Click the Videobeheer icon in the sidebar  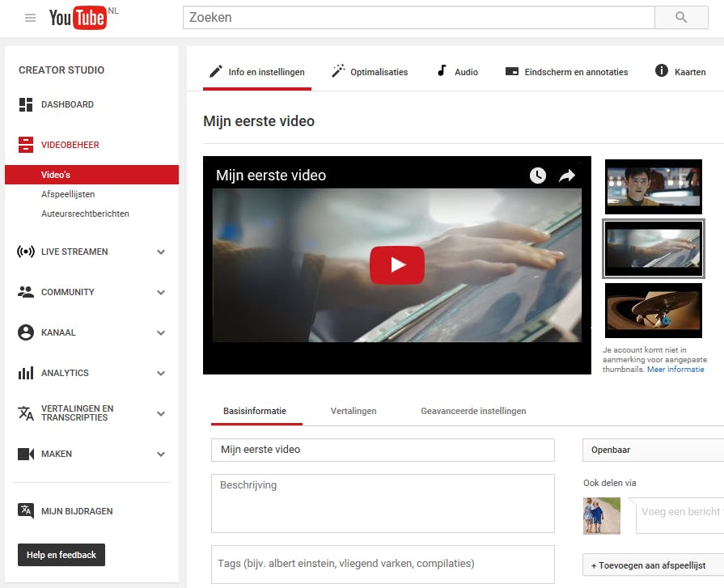pyautogui.click(x=26, y=146)
